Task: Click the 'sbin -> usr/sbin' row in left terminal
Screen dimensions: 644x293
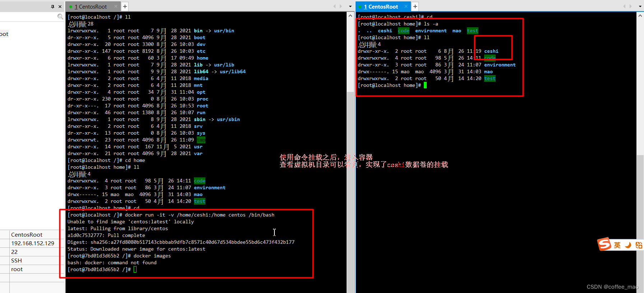Action: pos(154,119)
